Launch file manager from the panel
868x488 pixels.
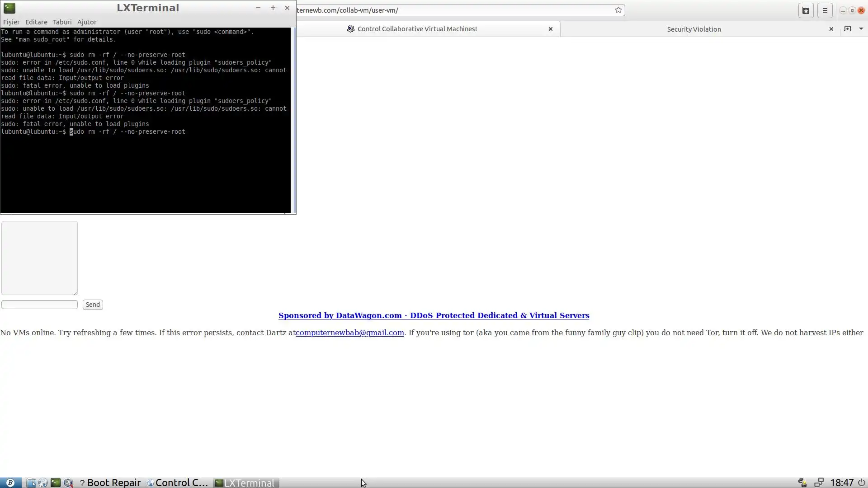click(x=31, y=483)
